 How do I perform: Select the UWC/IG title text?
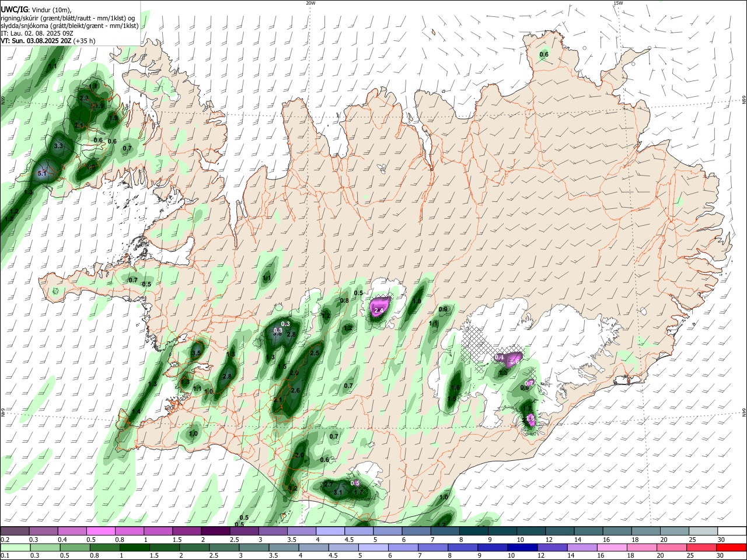pyautogui.click(x=14, y=9)
